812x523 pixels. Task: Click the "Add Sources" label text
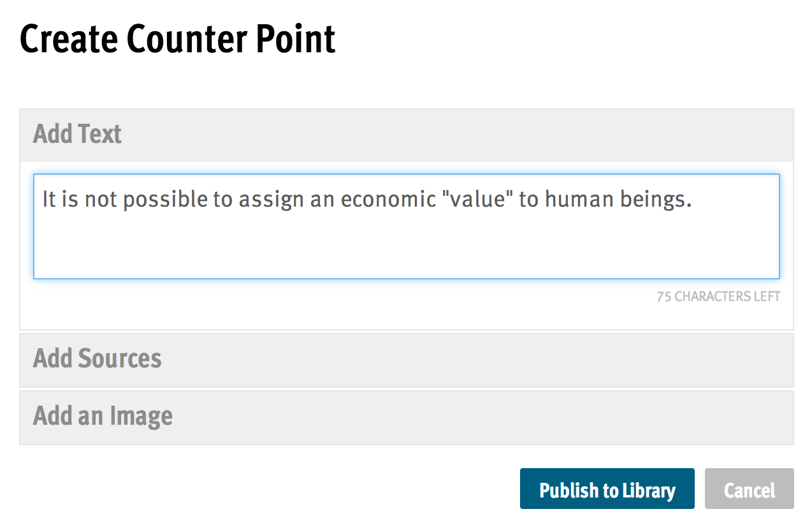coord(97,359)
